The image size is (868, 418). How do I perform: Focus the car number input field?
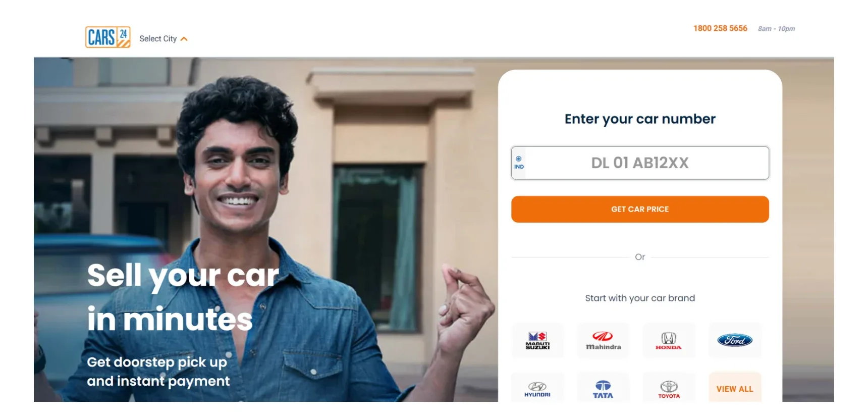point(640,163)
